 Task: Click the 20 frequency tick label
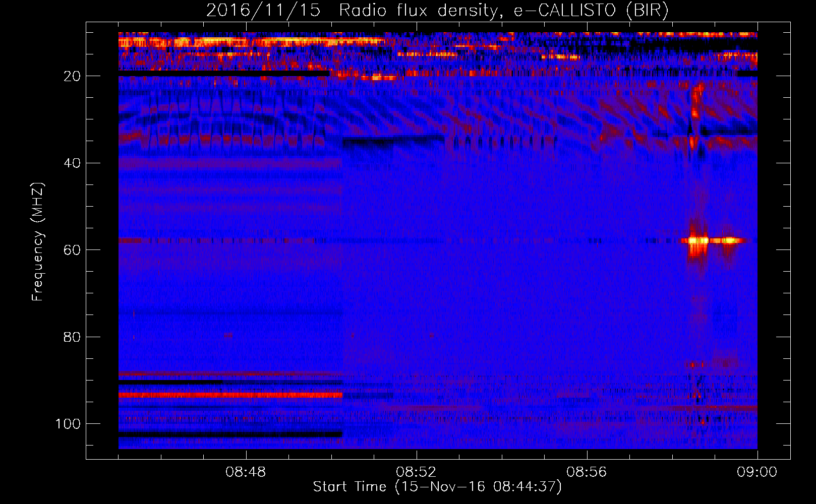pyautogui.click(x=73, y=76)
